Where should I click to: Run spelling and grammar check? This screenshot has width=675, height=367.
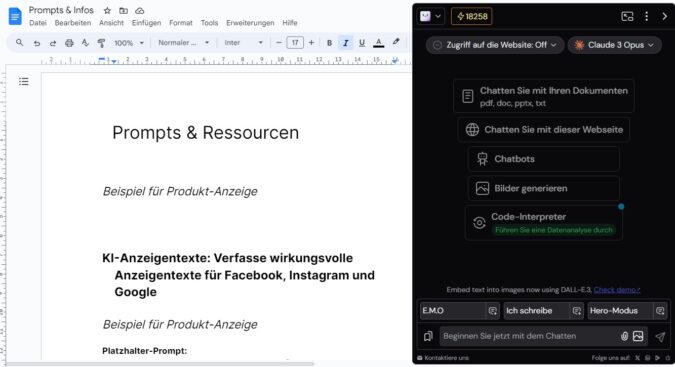(x=85, y=43)
